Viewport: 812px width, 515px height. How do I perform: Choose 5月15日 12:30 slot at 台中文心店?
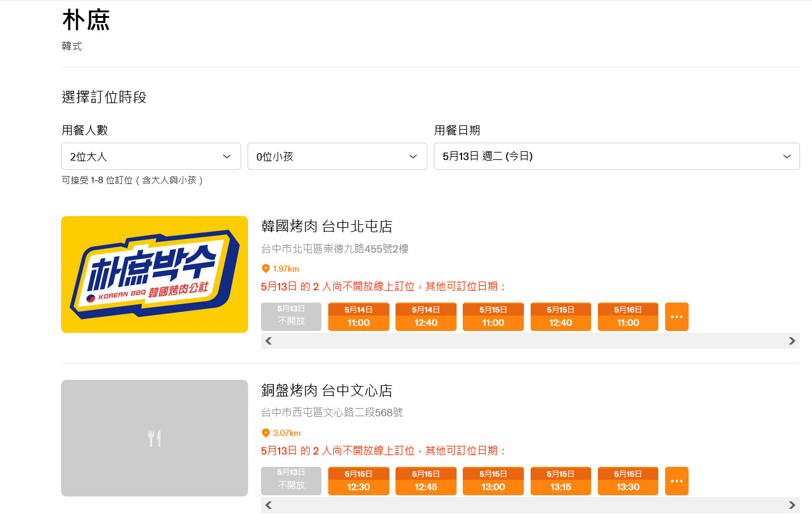pyautogui.click(x=358, y=481)
